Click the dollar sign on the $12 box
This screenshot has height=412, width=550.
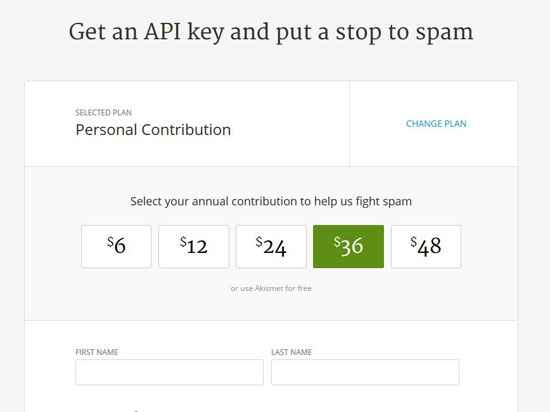(183, 242)
